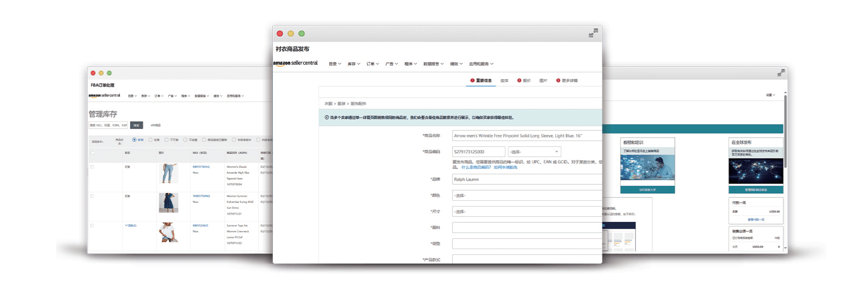Image resolution: width=868 pixels, height=288 pixels.
Task: Click the 什么是商品编码? link
Action: (x=475, y=168)
